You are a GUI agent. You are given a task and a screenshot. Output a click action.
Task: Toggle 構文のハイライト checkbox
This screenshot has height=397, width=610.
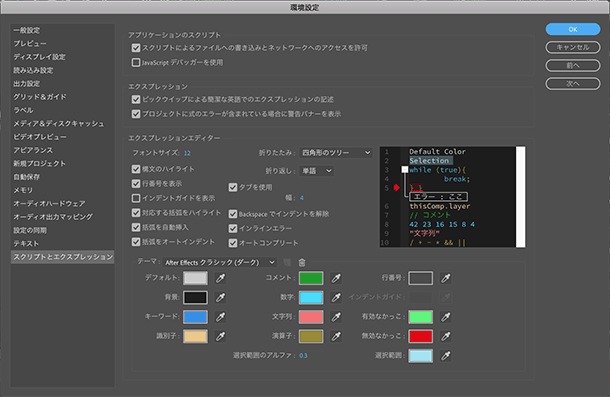tap(136, 169)
